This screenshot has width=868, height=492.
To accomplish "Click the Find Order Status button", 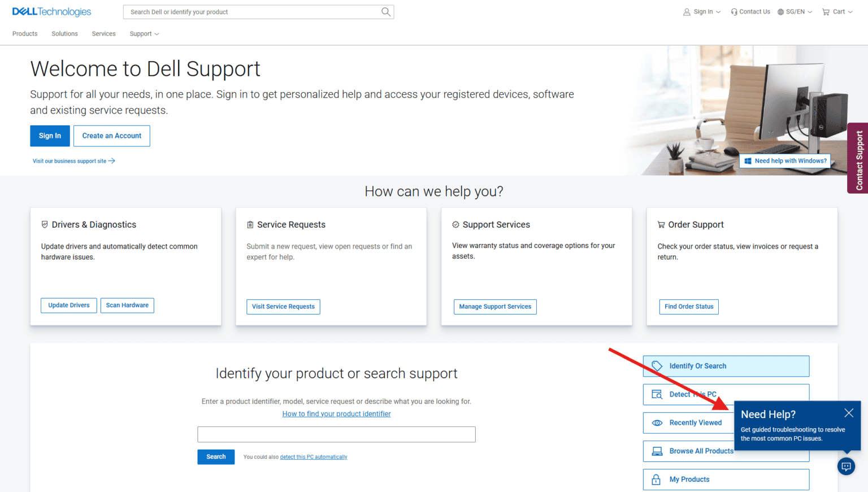I will click(689, 307).
